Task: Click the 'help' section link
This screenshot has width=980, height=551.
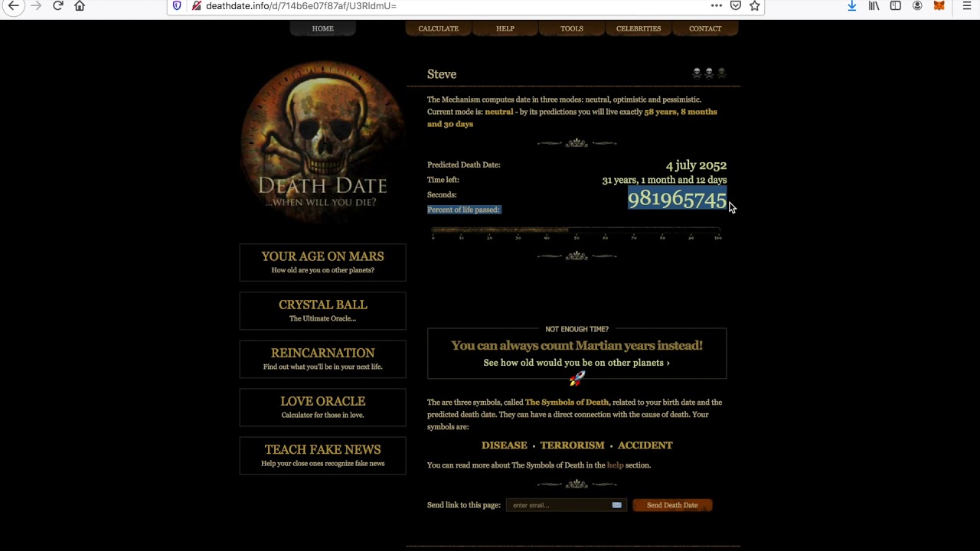Action: pos(615,465)
